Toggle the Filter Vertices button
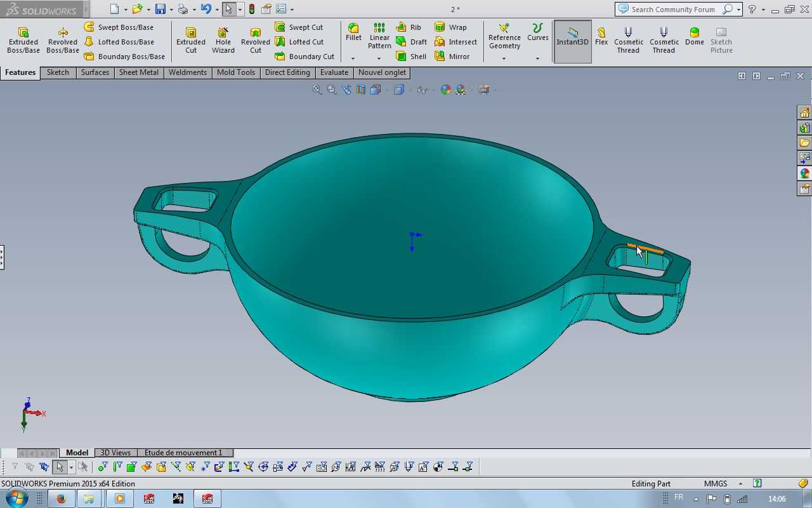Viewport: 812px width, 508px height. coord(103,467)
